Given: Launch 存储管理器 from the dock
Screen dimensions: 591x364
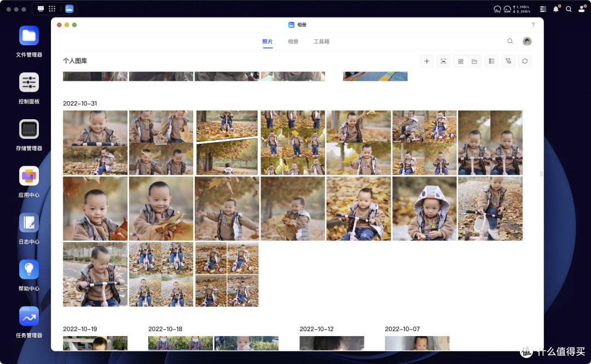Looking at the screenshot, I should pyautogui.click(x=29, y=129).
